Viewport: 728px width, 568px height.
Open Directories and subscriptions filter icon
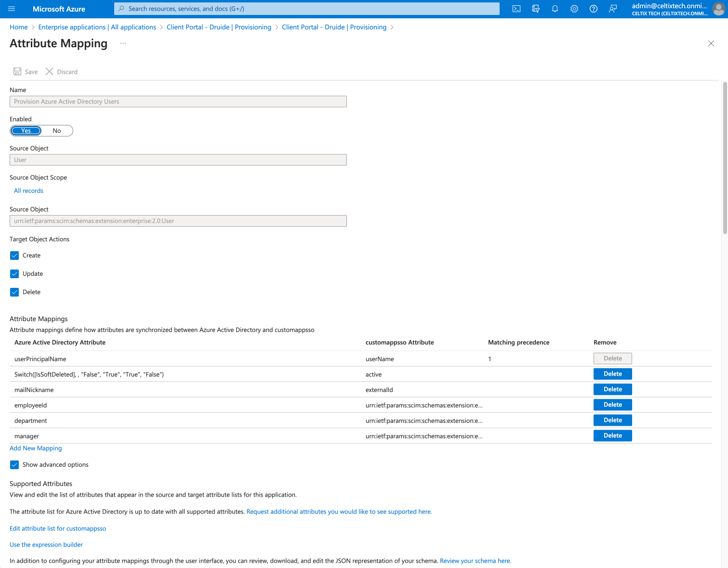coord(536,9)
